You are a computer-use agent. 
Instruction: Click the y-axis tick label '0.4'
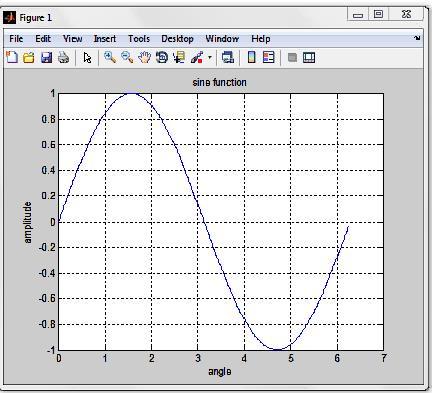tap(48, 170)
